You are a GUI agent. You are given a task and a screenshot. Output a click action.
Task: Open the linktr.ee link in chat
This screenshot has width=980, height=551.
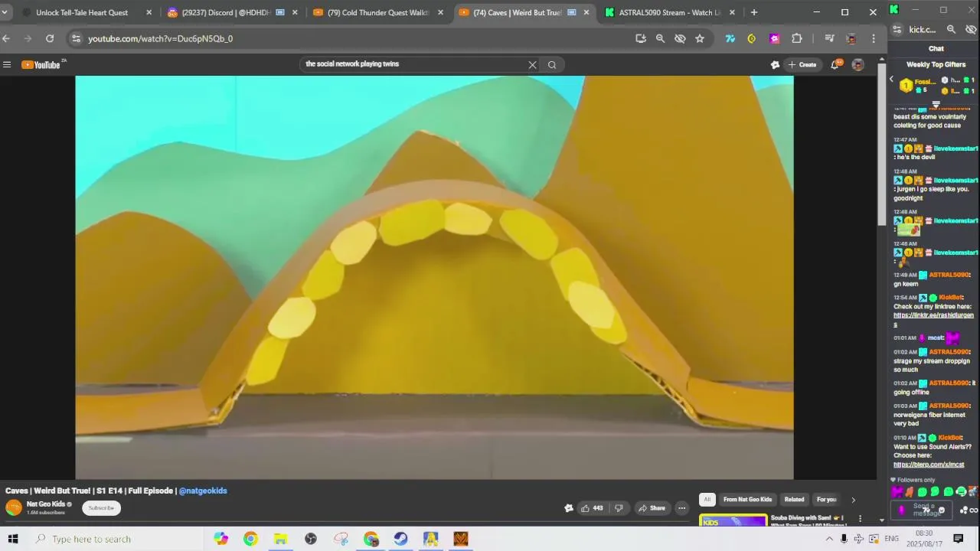point(933,320)
